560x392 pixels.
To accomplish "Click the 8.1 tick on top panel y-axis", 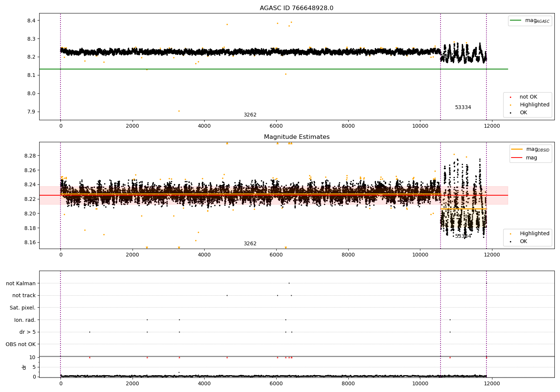I will pos(31,75).
